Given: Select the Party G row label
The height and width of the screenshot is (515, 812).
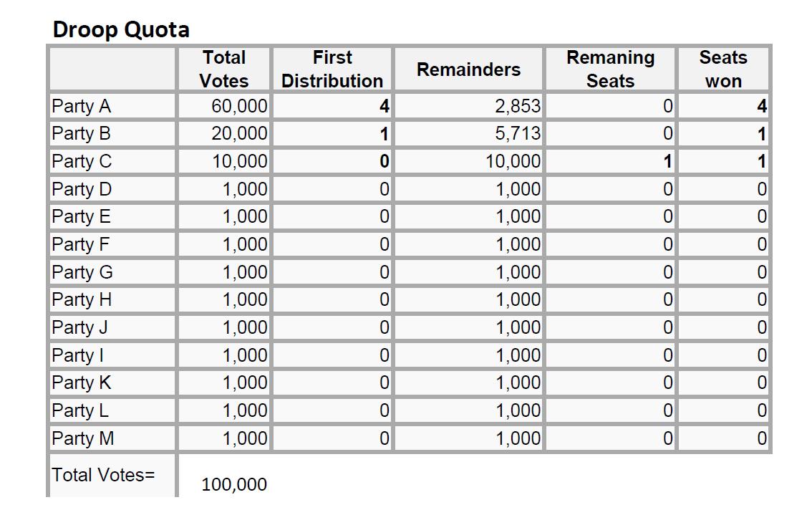Looking at the screenshot, I should point(82,272).
